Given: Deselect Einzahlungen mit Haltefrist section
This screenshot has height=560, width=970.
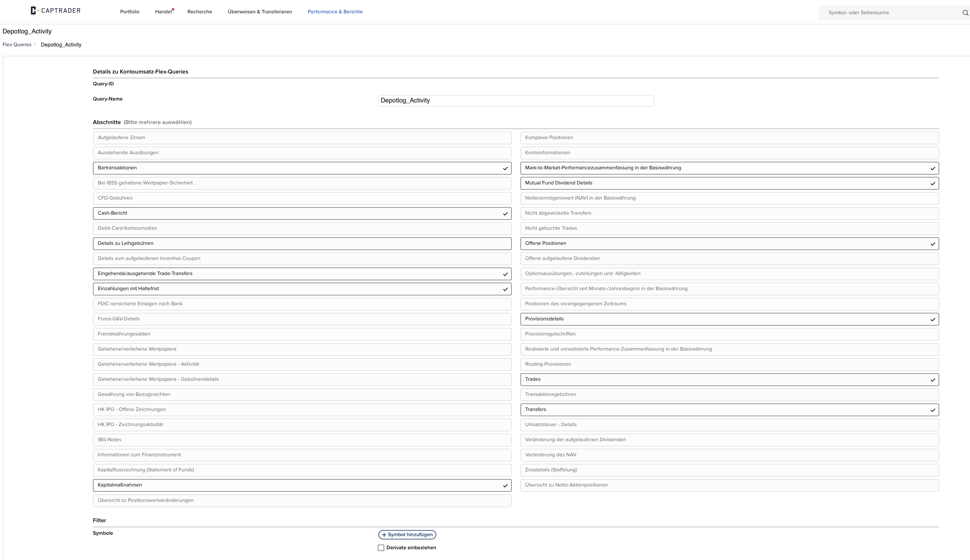Looking at the screenshot, I should pos(302,289).
